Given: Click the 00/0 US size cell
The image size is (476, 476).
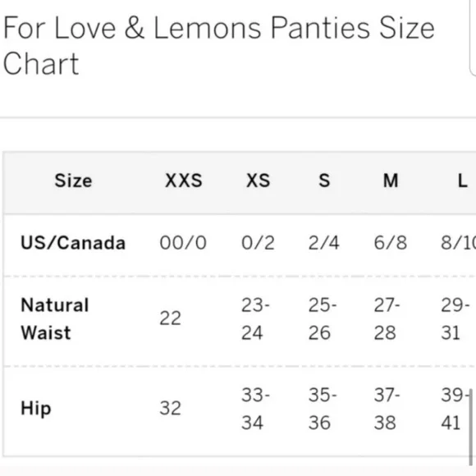Looking at the screenshot, I should coord(183,243).
